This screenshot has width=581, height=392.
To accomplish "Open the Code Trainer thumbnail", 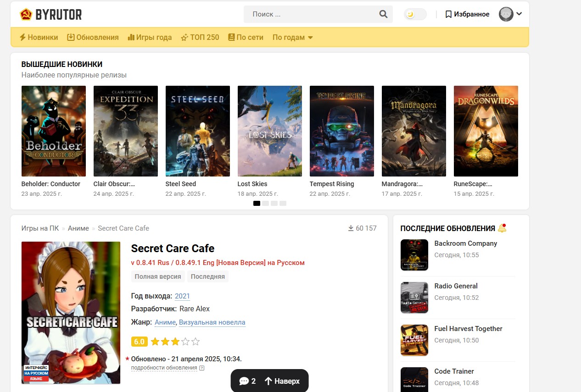I will 414,380.
